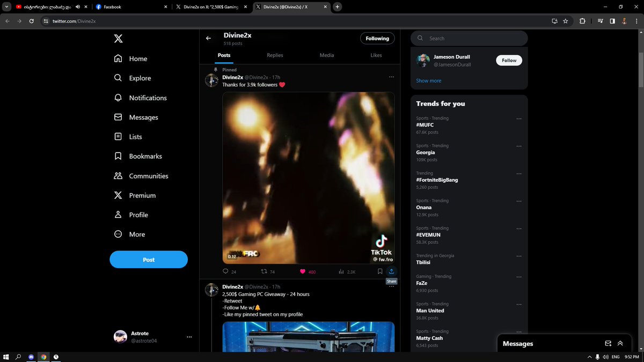The image size is (644, 362).
Task: Unlike the pinned post with 400 likes
Action: pos(308,271)
